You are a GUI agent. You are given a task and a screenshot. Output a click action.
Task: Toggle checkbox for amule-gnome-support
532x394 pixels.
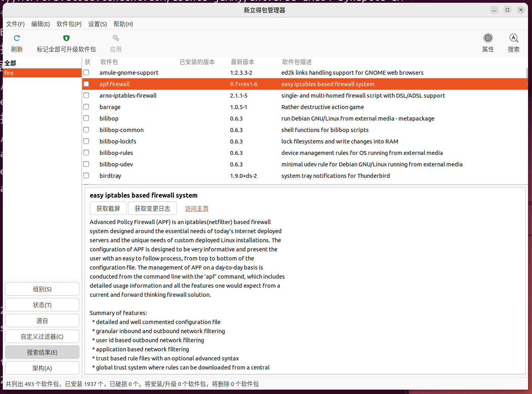pos(86,72)
